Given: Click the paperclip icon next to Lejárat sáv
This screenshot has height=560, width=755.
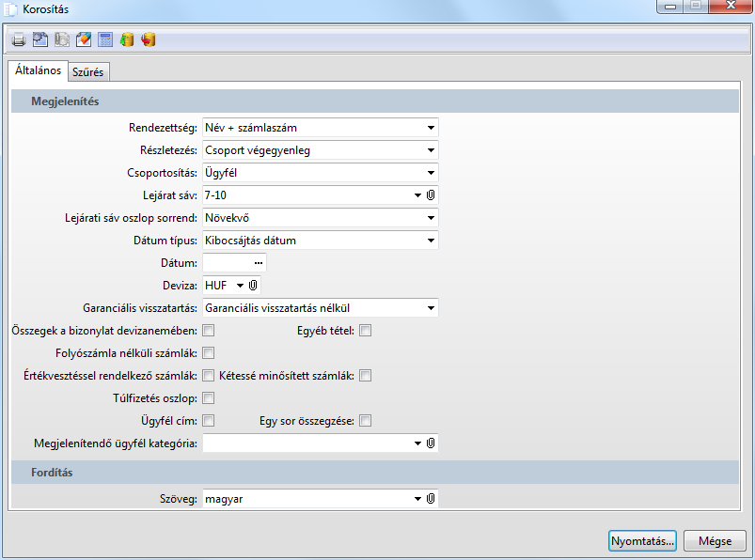Looking at the screenshot, I should pos(431,194).
